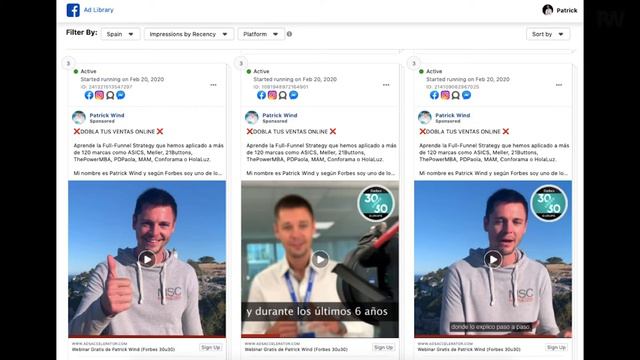The image size is (640, 360).
Task: Click the version count badge on the white-shirt ad
Action: pyautogui.click(x=241, y=63)
